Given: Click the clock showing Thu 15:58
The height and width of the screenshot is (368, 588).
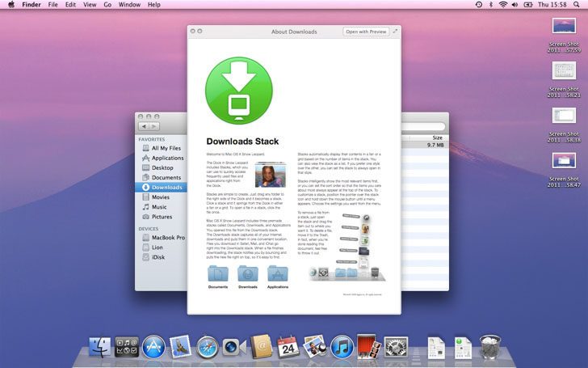Looking at the screenshot, I should coord(552,5).
